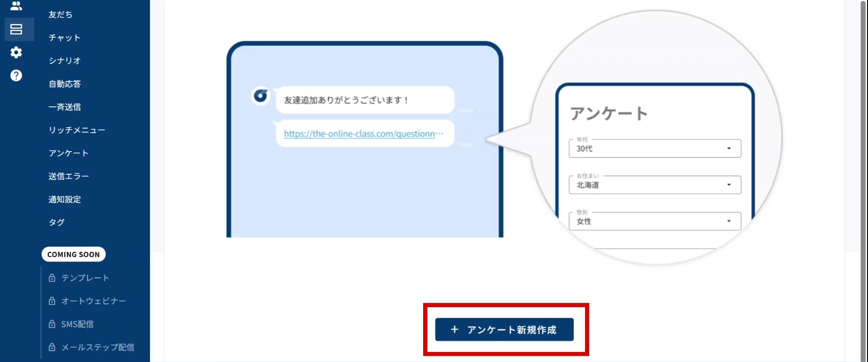
Task: Click the the-online-class.com questionnaire link
Action: pos(359,134)
